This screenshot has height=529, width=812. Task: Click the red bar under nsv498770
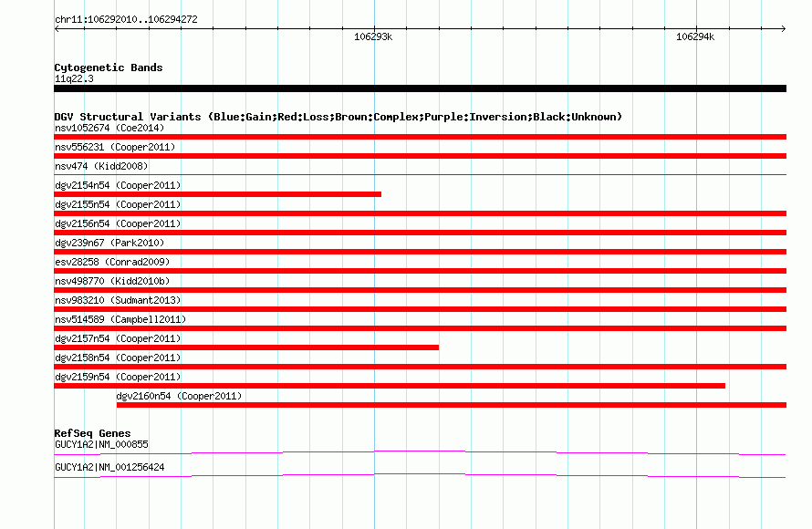pos(420,290)
